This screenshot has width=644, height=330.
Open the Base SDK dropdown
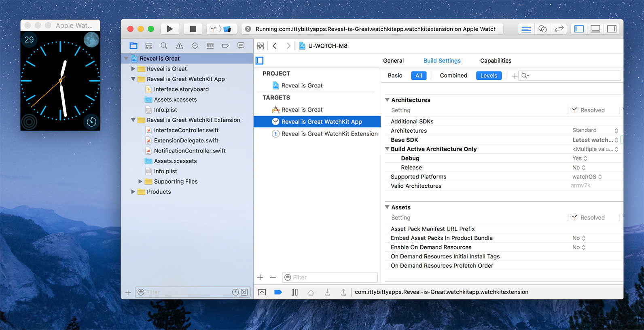(x=595, y=140)
